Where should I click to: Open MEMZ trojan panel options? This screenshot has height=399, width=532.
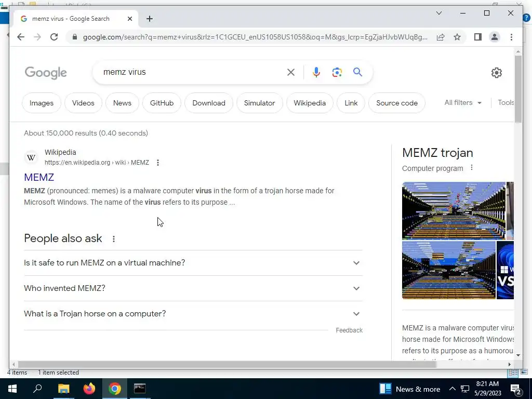pyautogui.click(x=472, y=168)
